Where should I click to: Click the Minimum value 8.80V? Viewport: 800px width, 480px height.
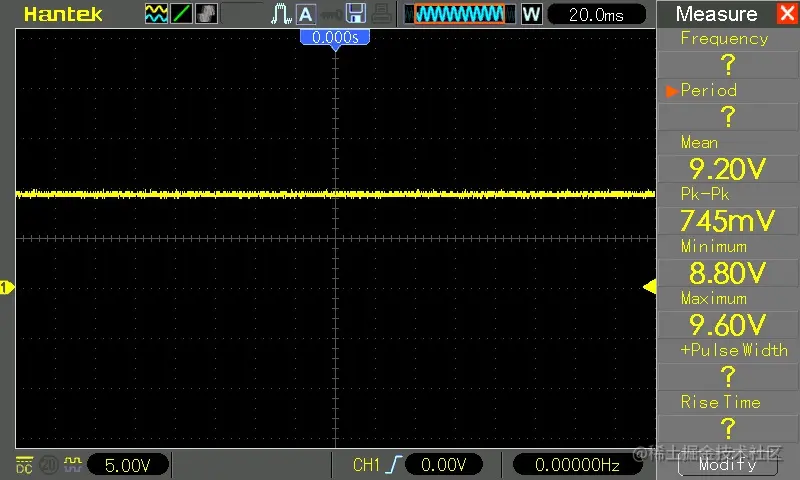point(728,273)
